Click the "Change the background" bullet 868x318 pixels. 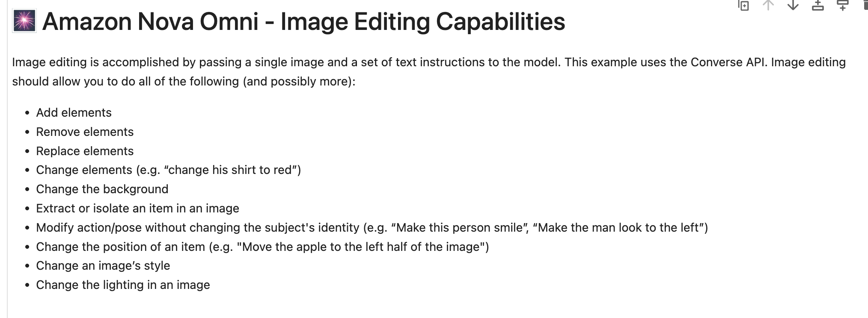pos(102,189)
